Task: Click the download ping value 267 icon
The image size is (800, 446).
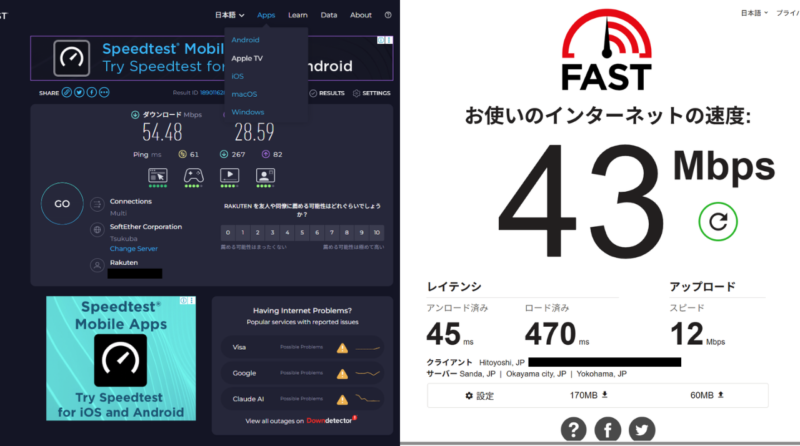Action: pos(223,154)
